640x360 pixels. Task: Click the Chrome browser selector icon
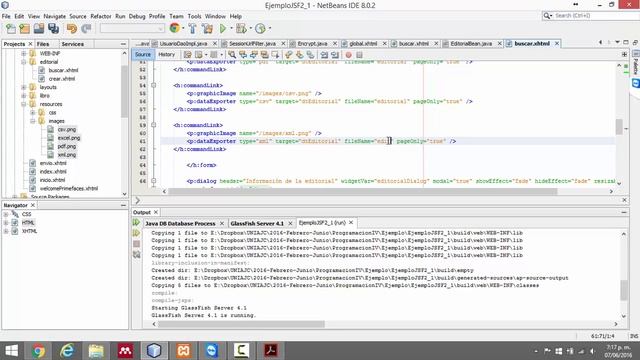(x=175, y=28)
